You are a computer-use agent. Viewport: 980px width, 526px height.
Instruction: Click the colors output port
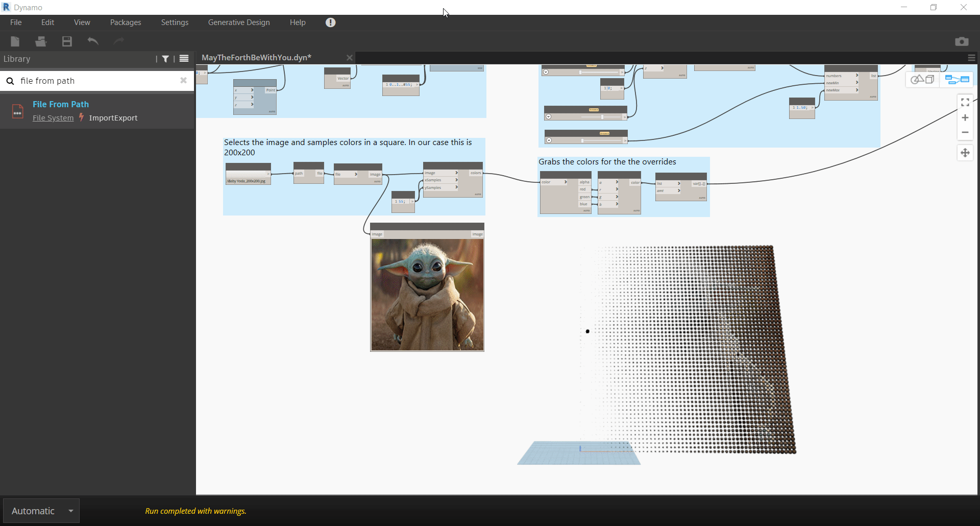tap(476, 173)
